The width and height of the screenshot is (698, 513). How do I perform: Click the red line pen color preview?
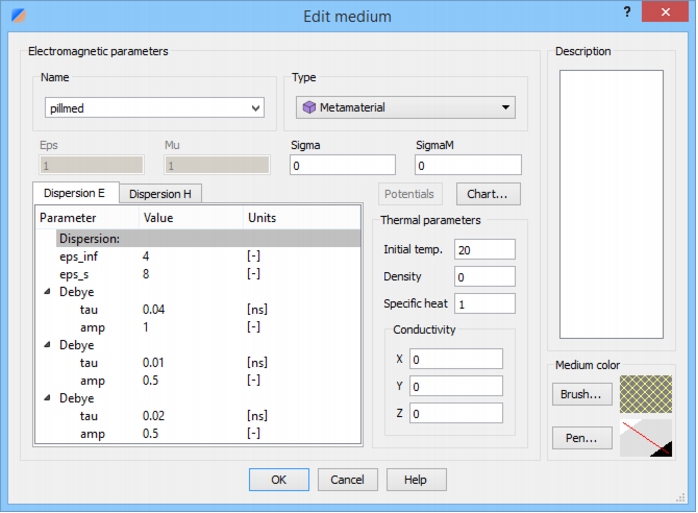point(646,438)
